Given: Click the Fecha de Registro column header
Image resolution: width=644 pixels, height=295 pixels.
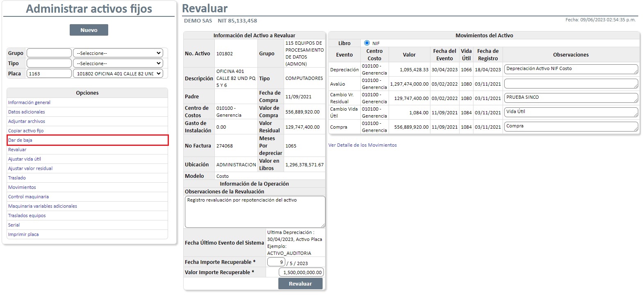Looking at the screenshot, I should (488, 55).
